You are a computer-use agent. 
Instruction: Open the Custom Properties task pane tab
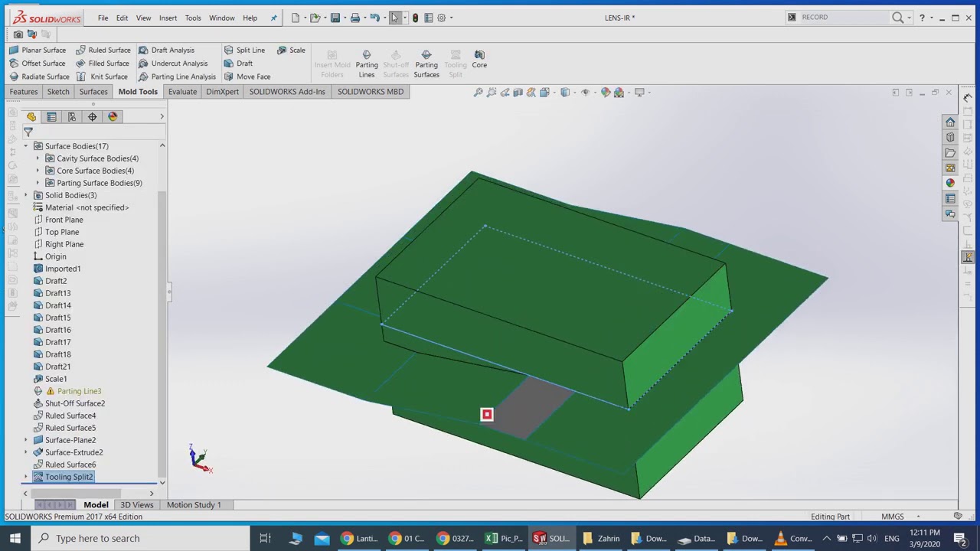click(950, 199)
